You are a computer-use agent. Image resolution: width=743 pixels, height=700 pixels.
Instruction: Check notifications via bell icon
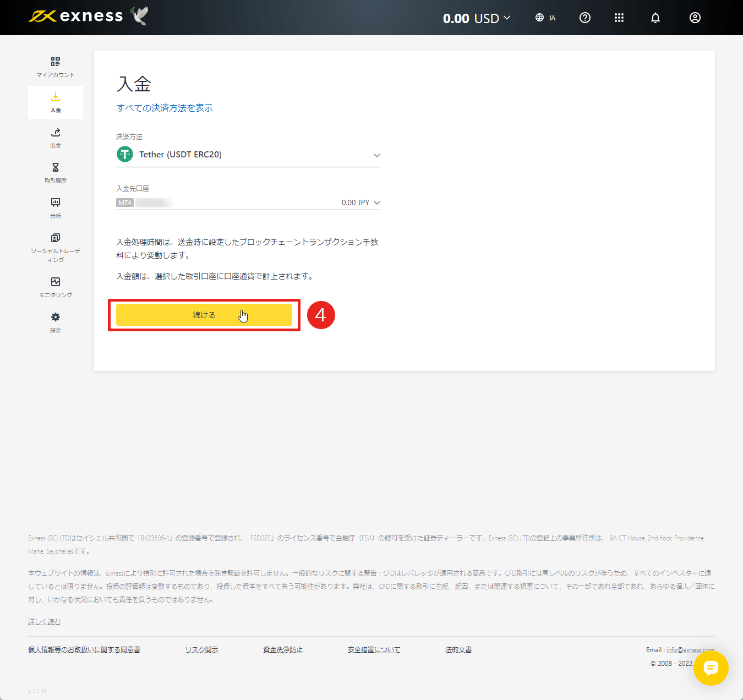pos(655,18)
